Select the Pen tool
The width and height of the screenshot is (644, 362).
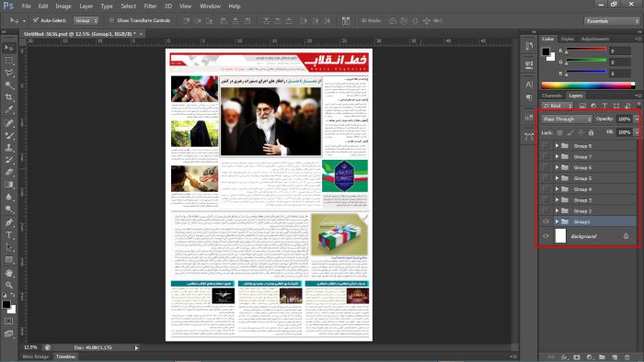coord(8,222)
